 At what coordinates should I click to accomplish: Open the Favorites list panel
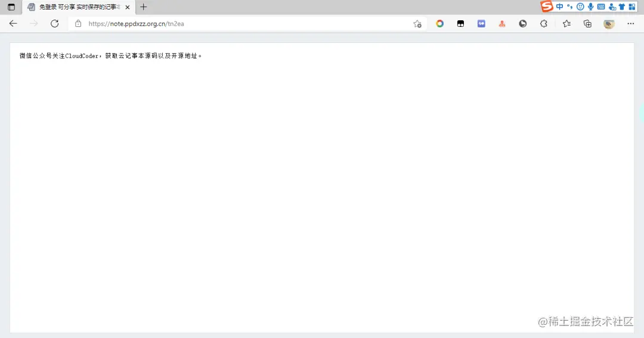[567, 24]
